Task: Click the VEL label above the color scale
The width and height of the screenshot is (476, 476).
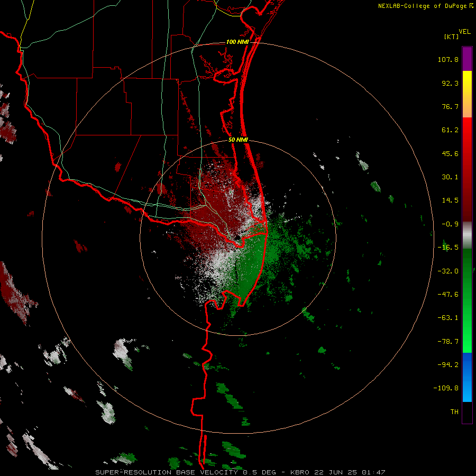Action: [464, 32]
